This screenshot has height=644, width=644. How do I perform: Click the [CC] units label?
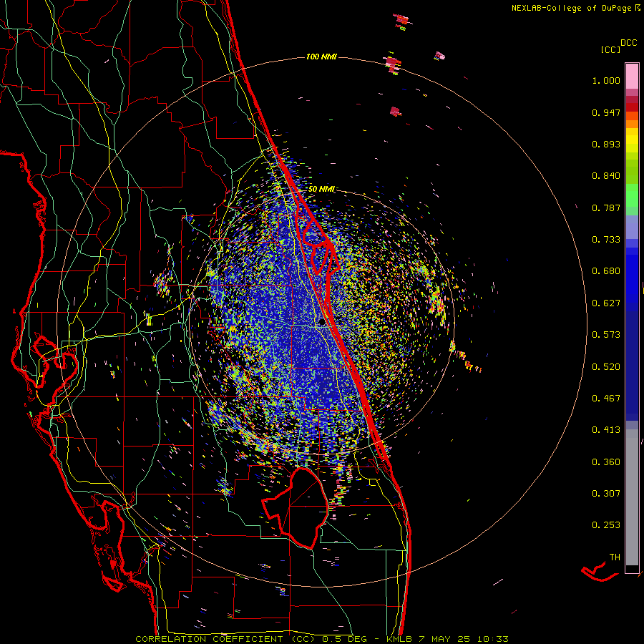pyautogui.click(x=610, y=49)
